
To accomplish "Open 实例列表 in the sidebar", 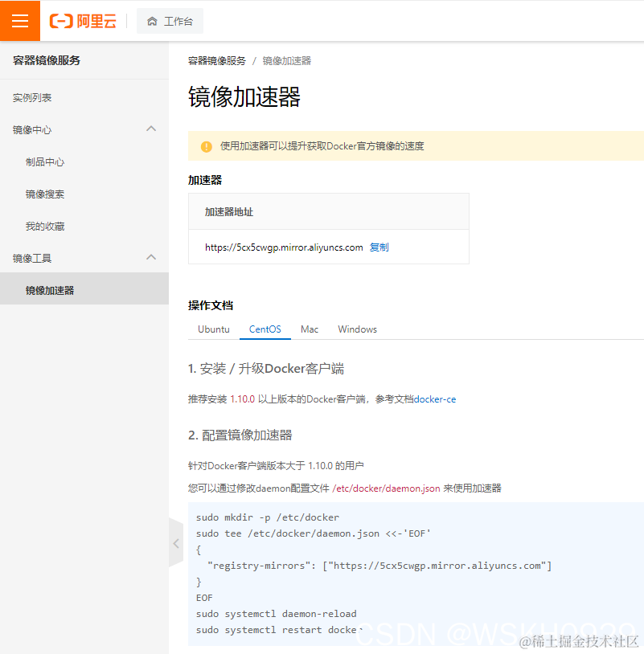I will [x=32, y=97].
